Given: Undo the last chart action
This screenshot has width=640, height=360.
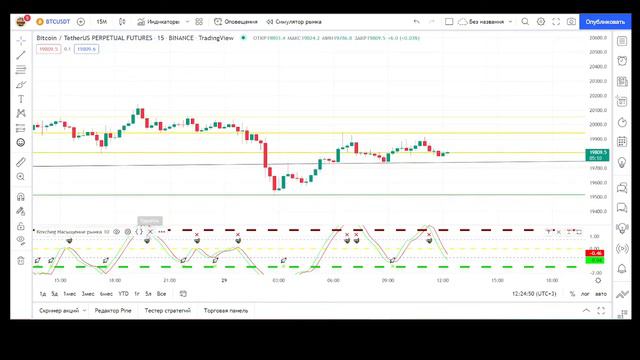Looking at the screenshot, I should coord(416,22).
